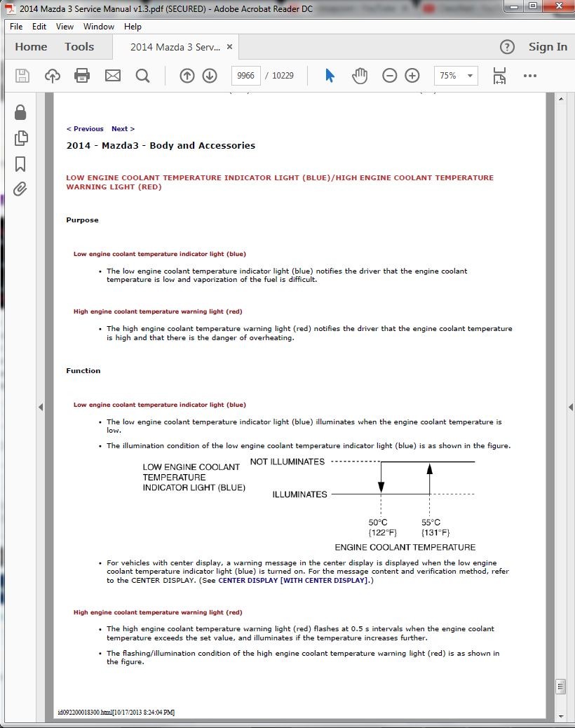
Task: Activate the Selection arrow tool
Action: point(330,75)
